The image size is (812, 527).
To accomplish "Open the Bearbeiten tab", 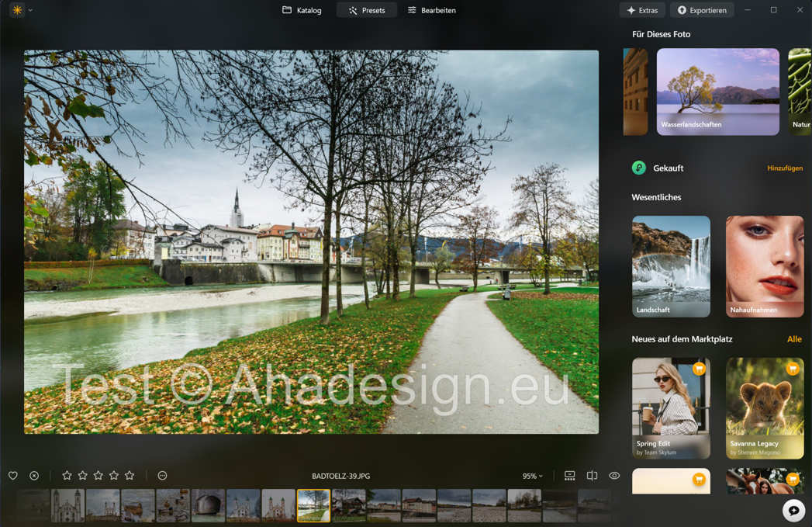I will 432,10.
